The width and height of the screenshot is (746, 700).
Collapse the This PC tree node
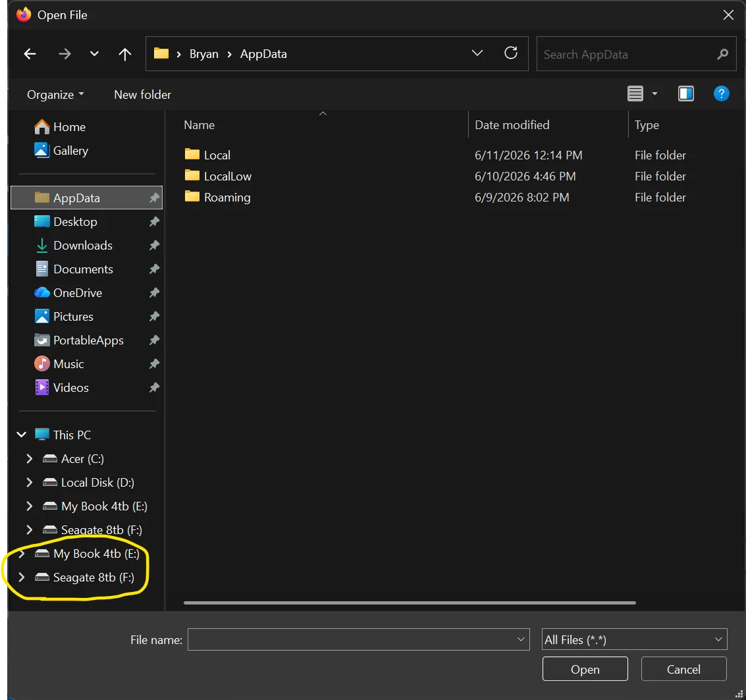click(22, 435)
